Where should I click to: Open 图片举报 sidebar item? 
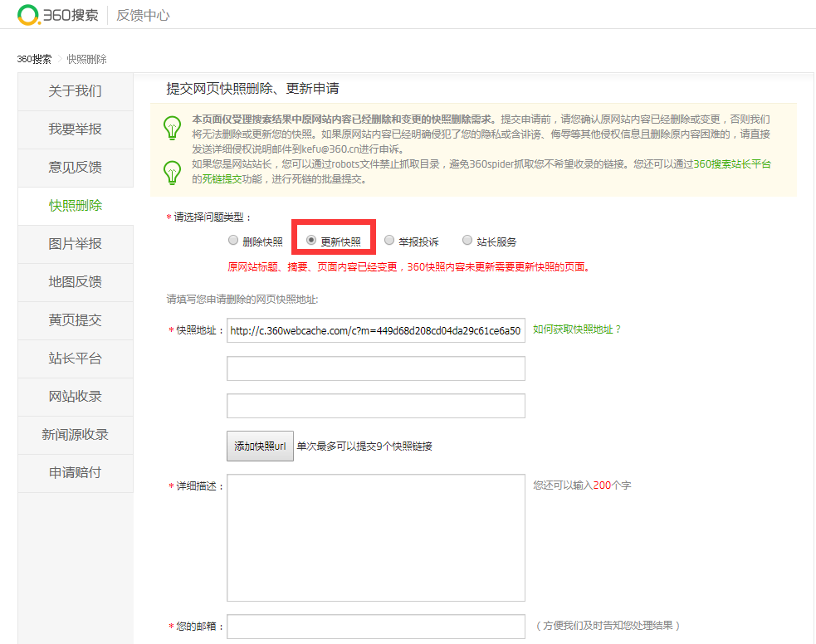point(76,243)
